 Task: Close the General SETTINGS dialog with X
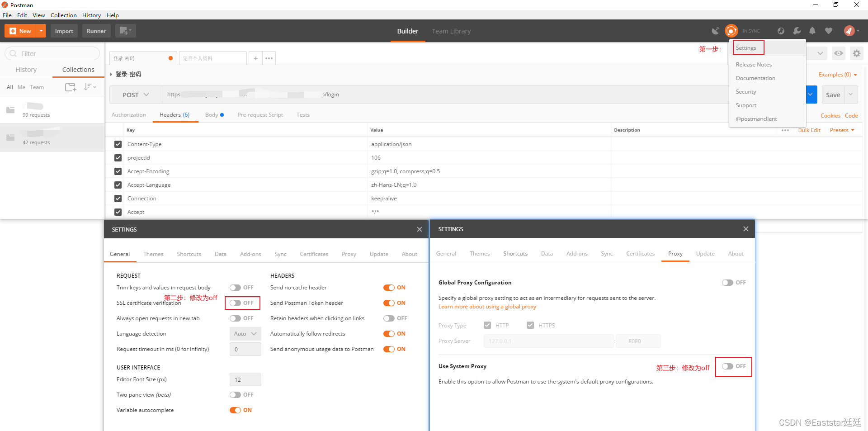[420, 229]
